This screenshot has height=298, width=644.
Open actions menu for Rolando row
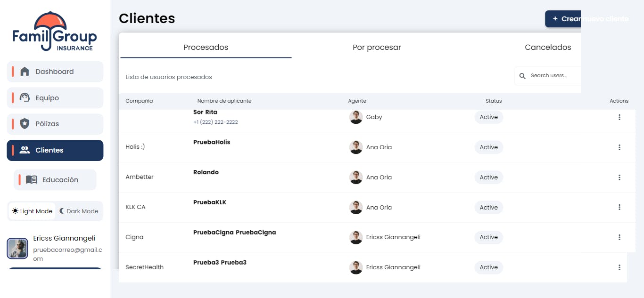(619, 177)
